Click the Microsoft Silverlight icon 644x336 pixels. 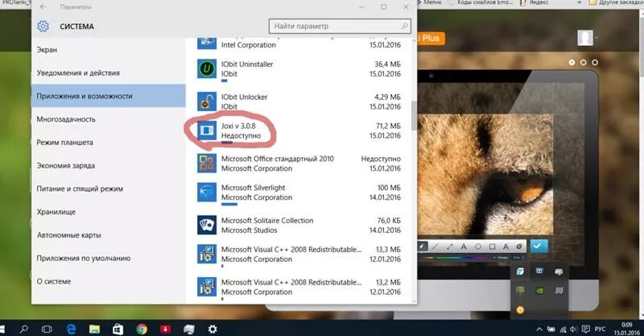click(x=207, y=192)
